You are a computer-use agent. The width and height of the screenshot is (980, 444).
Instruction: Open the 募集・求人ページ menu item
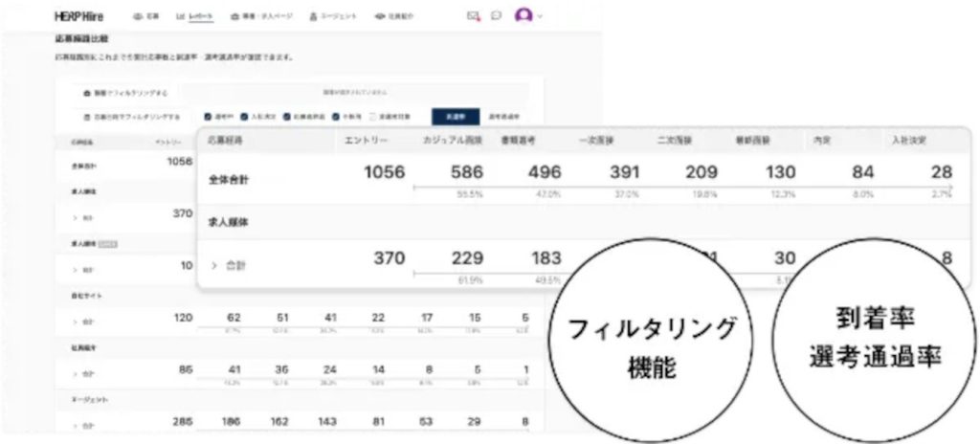pos(261,17)
